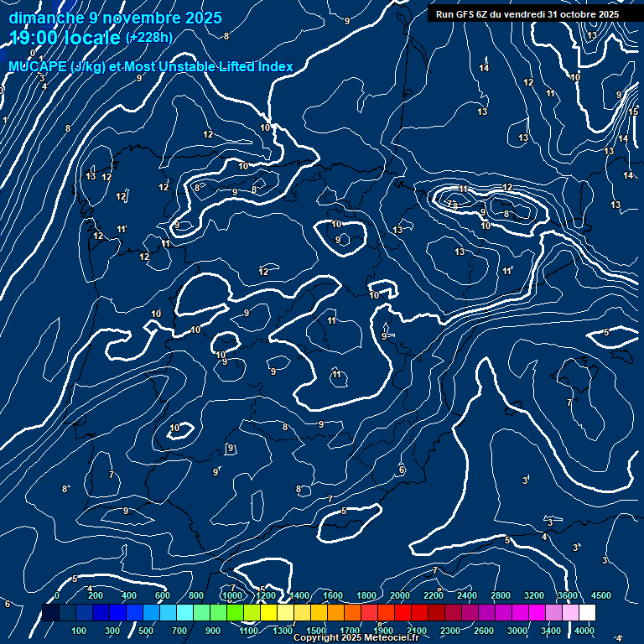644x644 pixels.
Task: Click the 100 value label under the legend
Action: pyautogui.click(x=80, y=630)
